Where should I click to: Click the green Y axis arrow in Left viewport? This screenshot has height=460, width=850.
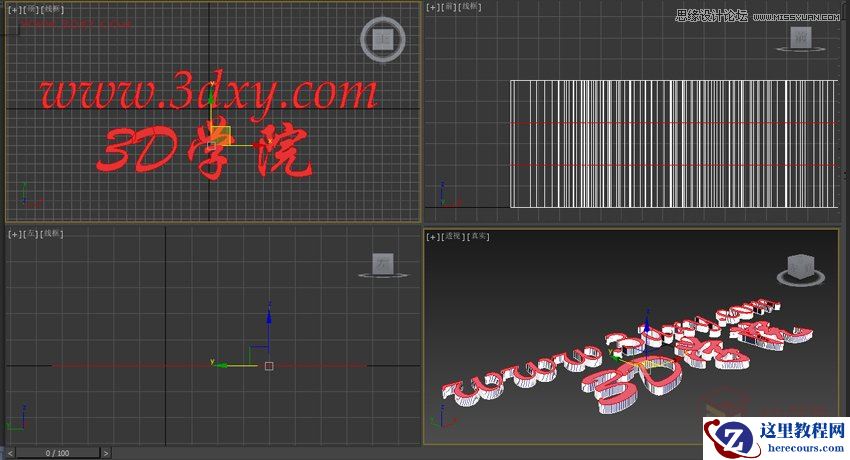[223, 365]
